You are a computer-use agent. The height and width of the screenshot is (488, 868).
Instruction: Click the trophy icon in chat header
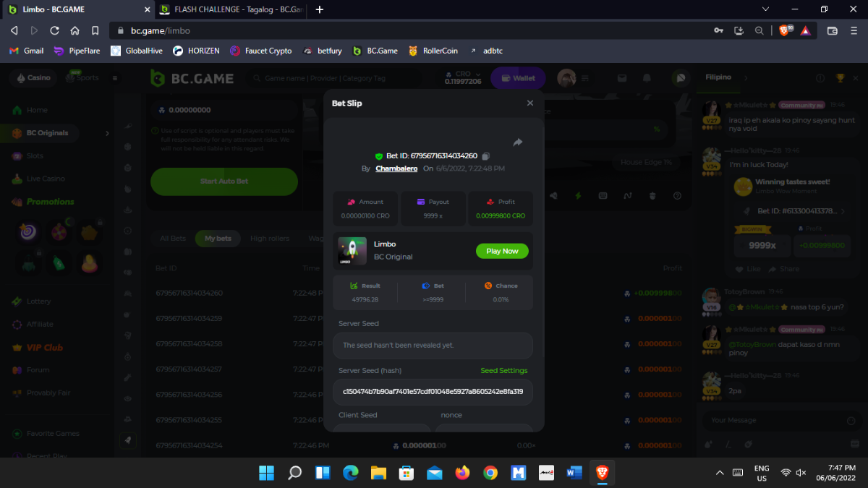840,78
